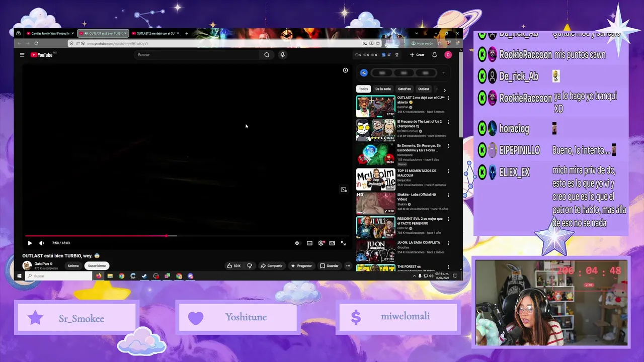Open the taskbar notification center

455,276
